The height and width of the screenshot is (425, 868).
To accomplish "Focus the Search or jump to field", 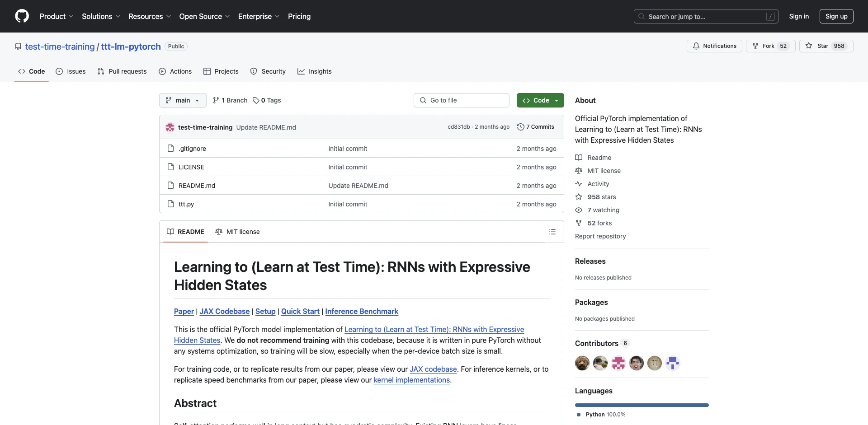I will pos(706,16).
